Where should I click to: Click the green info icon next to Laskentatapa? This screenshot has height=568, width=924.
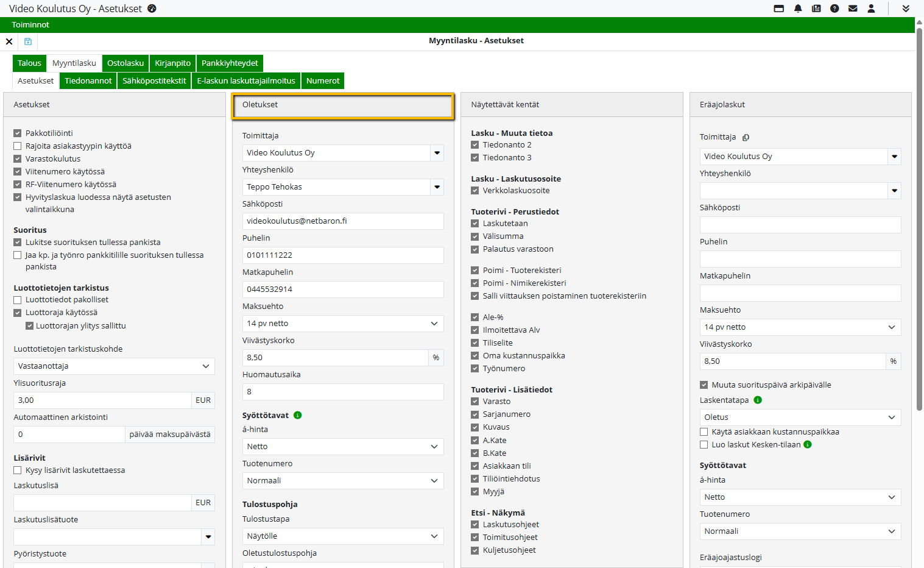point(758,400)
